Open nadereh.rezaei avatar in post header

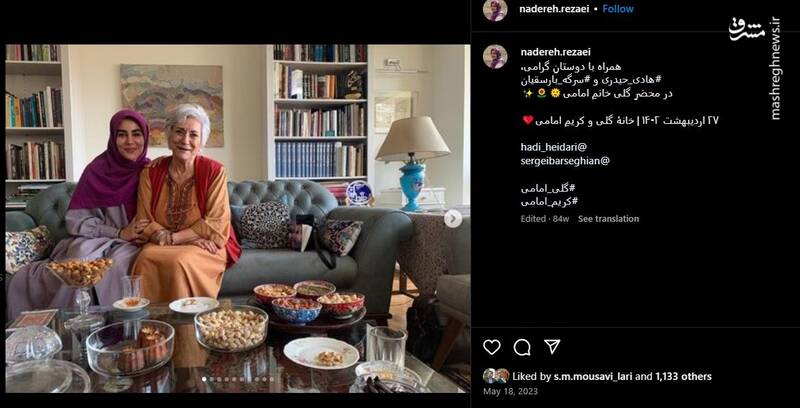(x=495, y=9)
